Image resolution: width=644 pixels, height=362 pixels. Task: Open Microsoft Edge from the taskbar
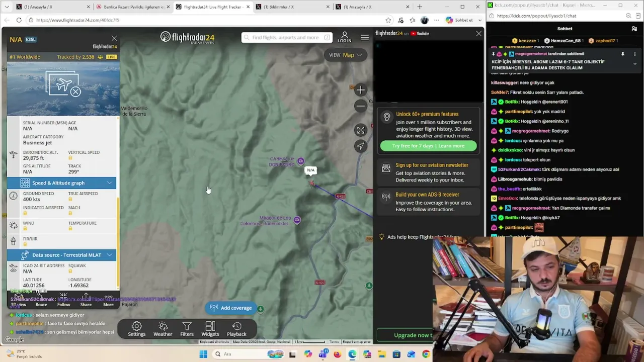352,354
